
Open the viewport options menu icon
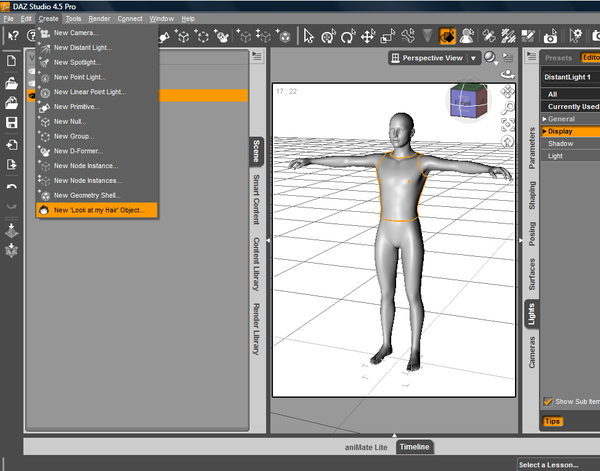click(508, 57)
